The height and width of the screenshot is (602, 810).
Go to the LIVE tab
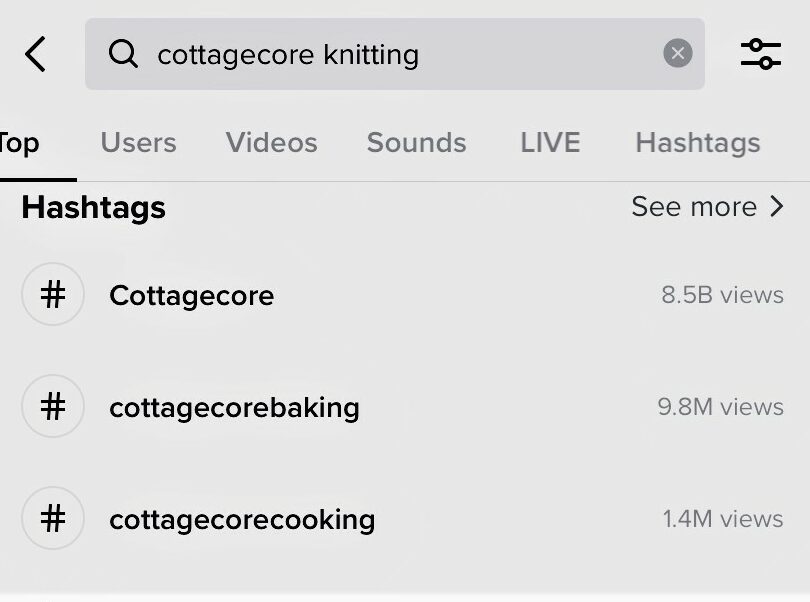[x=550, y=143]
